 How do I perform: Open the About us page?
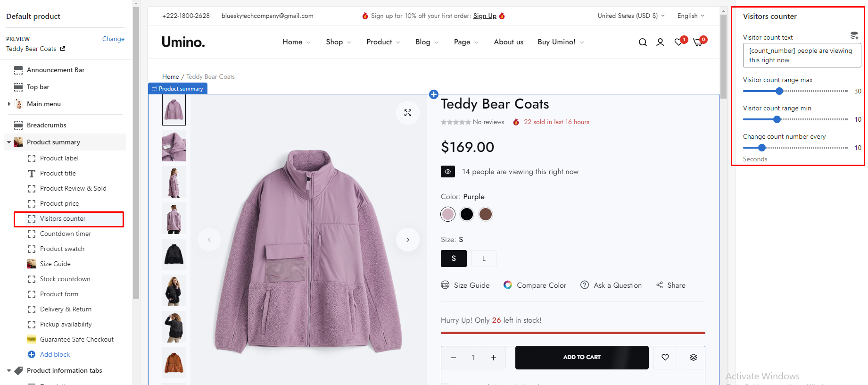508,42
